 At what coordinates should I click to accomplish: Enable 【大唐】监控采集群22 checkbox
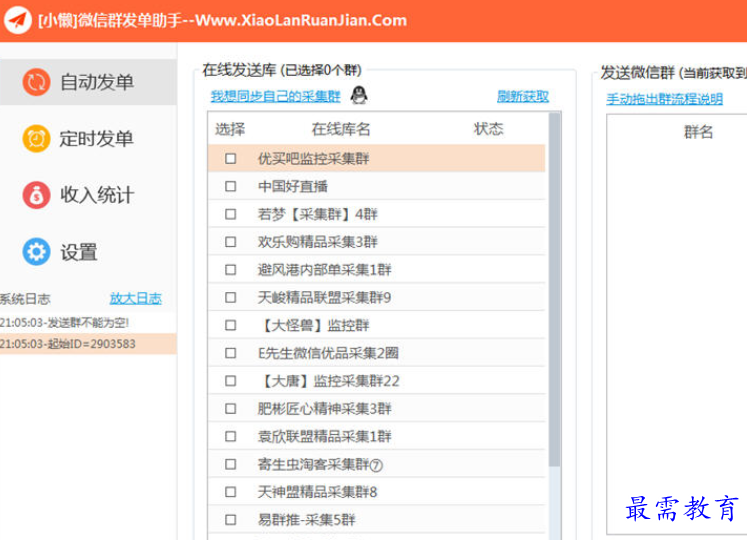click(231, 381)
